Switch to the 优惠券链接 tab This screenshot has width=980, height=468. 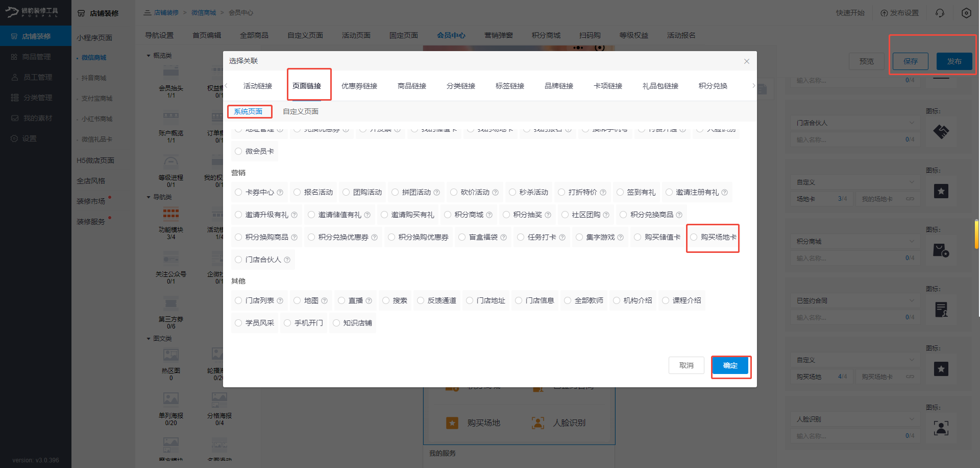[x=359, y=86]
